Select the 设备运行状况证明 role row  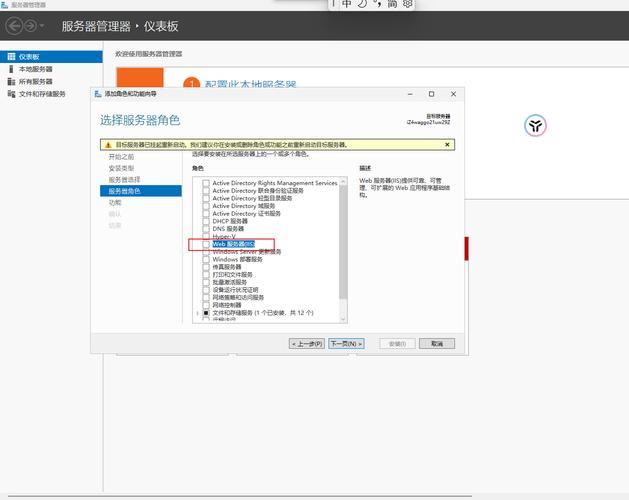235,290
